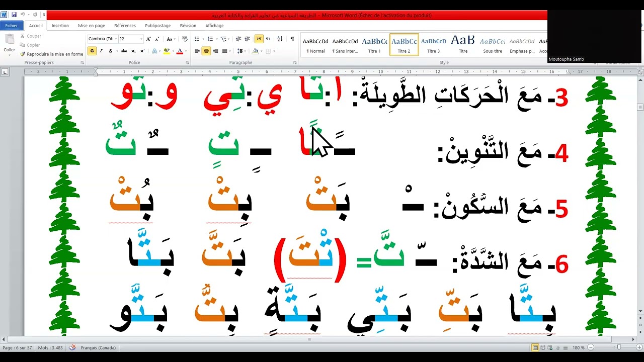This screenshot has height=362, width=644.
Task: Open the font size 22 dropdown
Action: pos(141,39)
